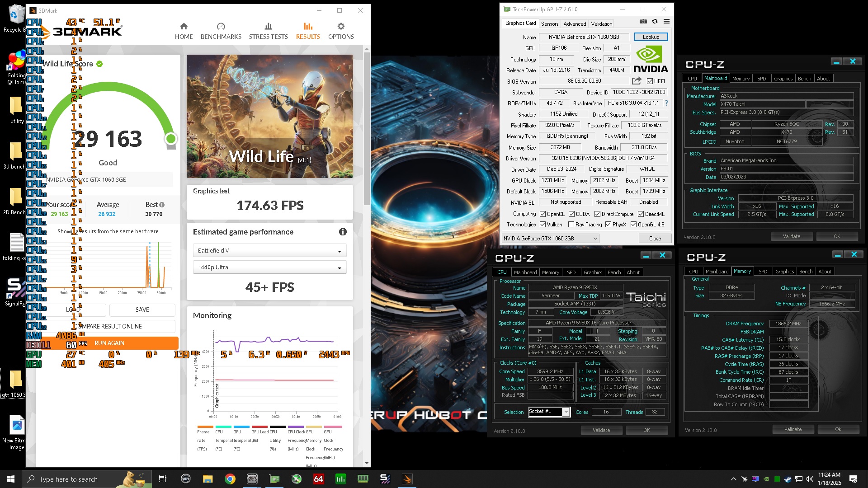
Task: Click the volume icon in system tray
Action: pos(809,479)
